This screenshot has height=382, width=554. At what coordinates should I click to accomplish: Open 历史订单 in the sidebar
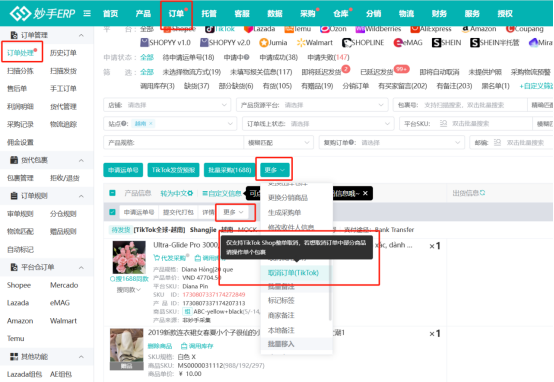63,53
